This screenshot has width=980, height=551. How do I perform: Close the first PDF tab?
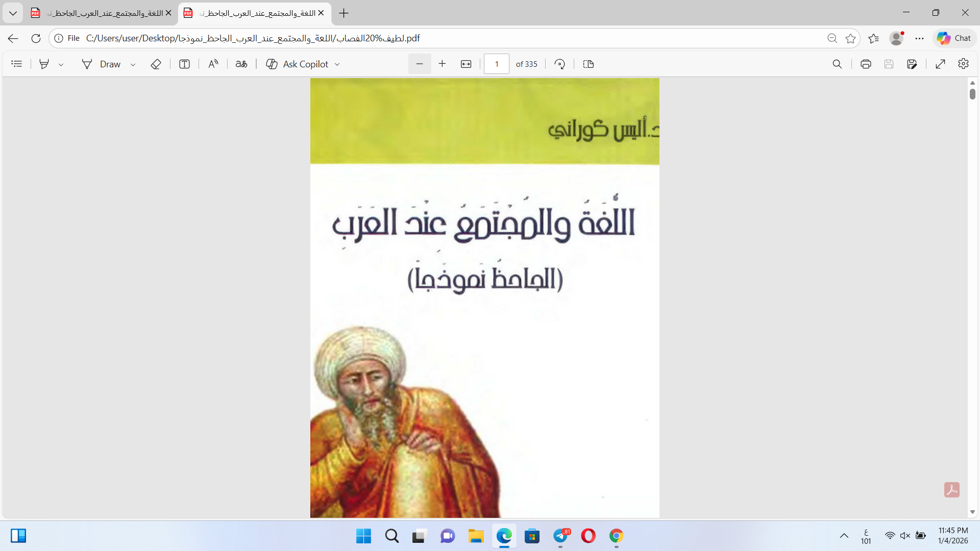[x=168, y=13]
